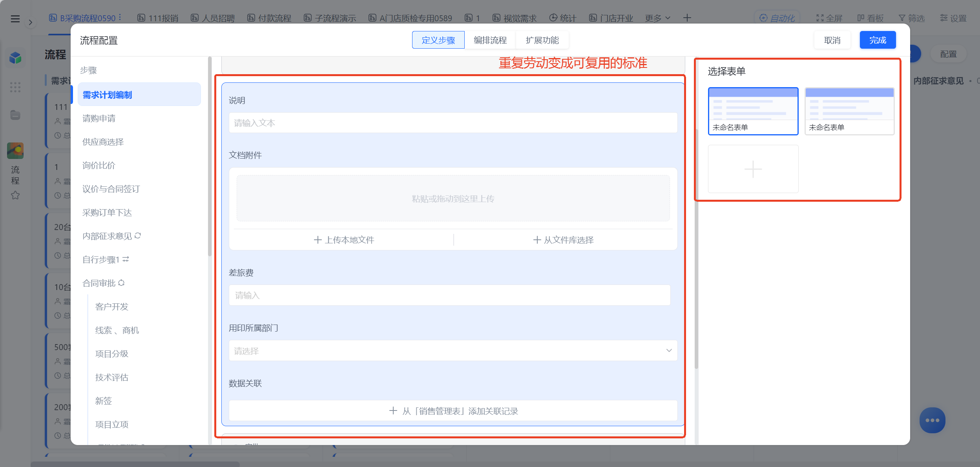
Task: Switch to 人员招聘 tab
Action: point(213,18)
